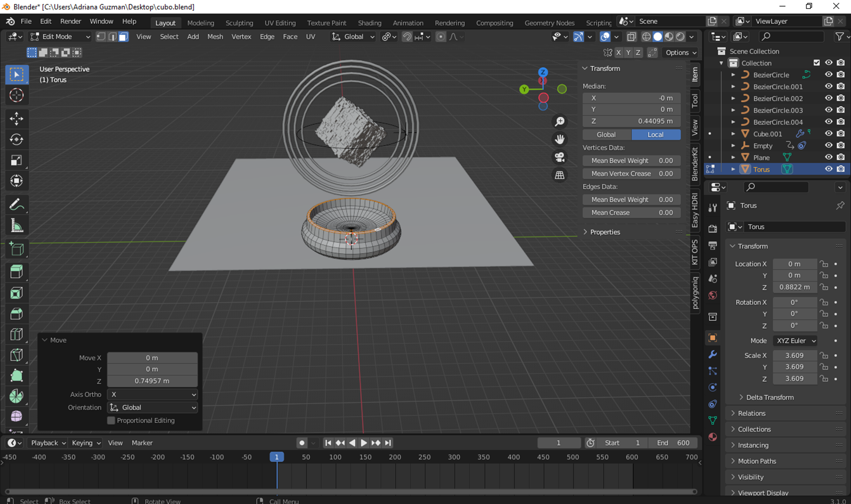Open the Edit Mode dropdown
Image resolution: width=851 pixels, height=504 pixels.
point(60,37)
